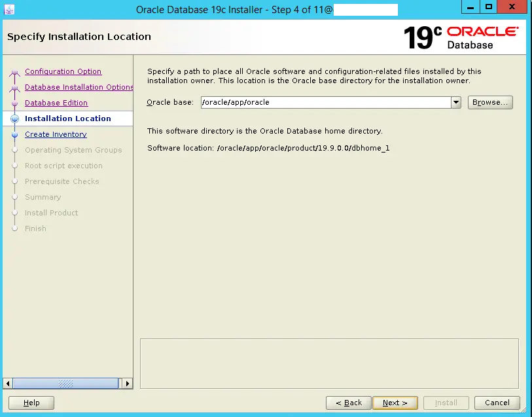532x417 pixels.
Task: Click the Prerequisite Checks step
Action: tap(62, 181)
